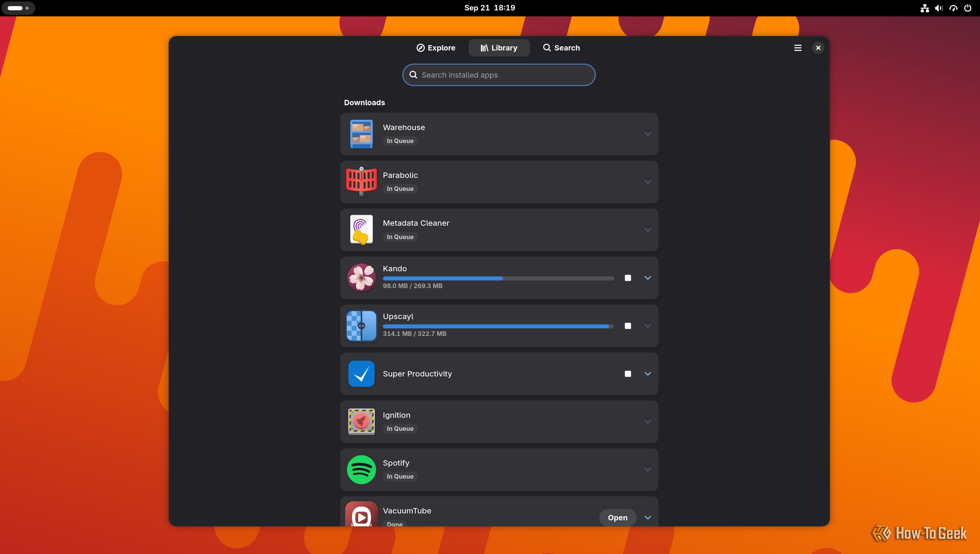Expand the Ignition download row

(648, 422)
